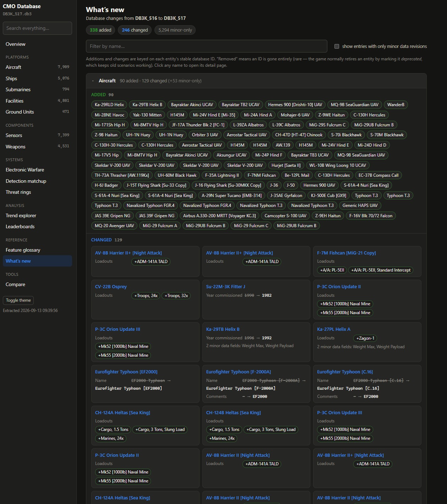Focus the Filter by name input
447x504 pixels.
(x=206, y=46)
